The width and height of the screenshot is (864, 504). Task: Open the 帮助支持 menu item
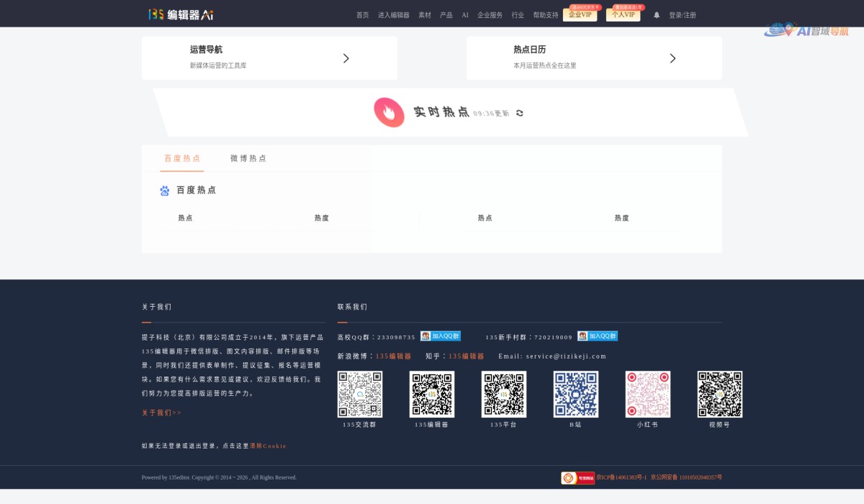pyautogui.click(x=546, y=14)
